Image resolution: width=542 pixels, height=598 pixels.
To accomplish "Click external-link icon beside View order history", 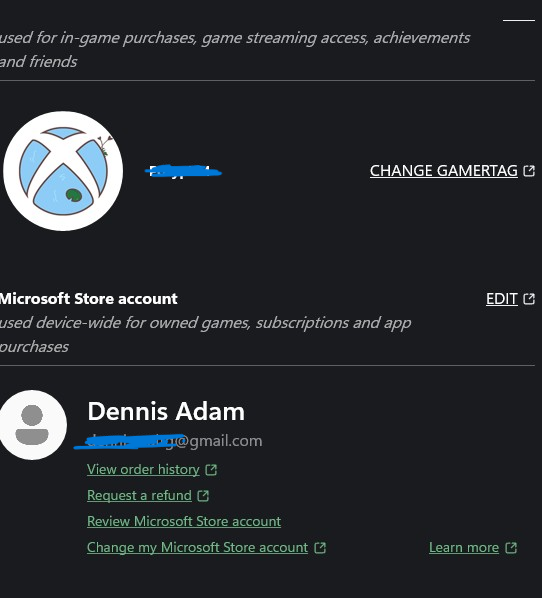I will pos(211,469).
